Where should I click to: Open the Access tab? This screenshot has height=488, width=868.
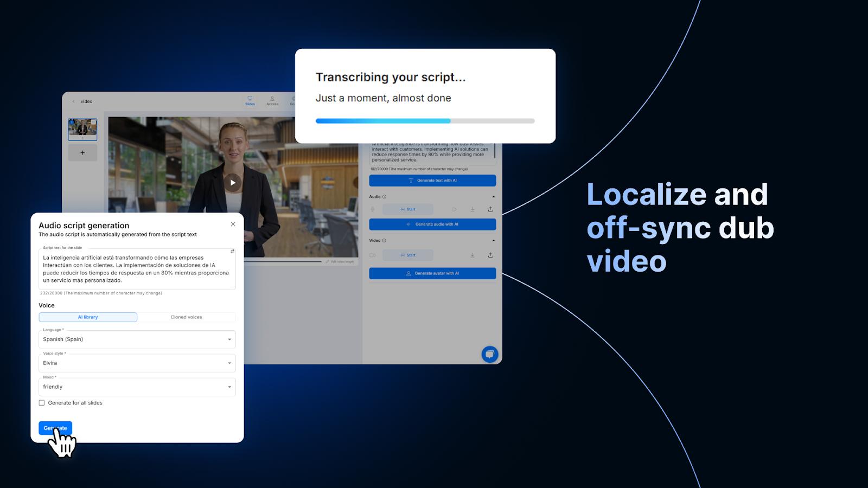click(272, 101)
